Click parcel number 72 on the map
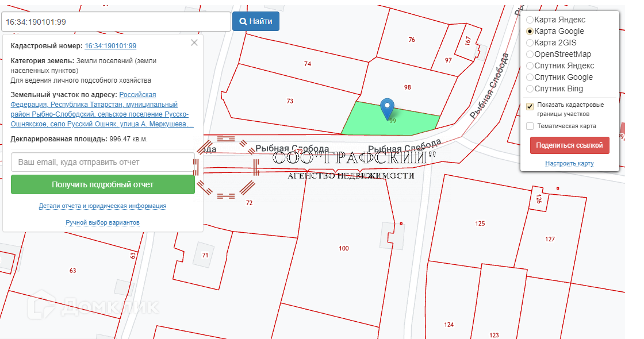644x339 pixels. 250,203
